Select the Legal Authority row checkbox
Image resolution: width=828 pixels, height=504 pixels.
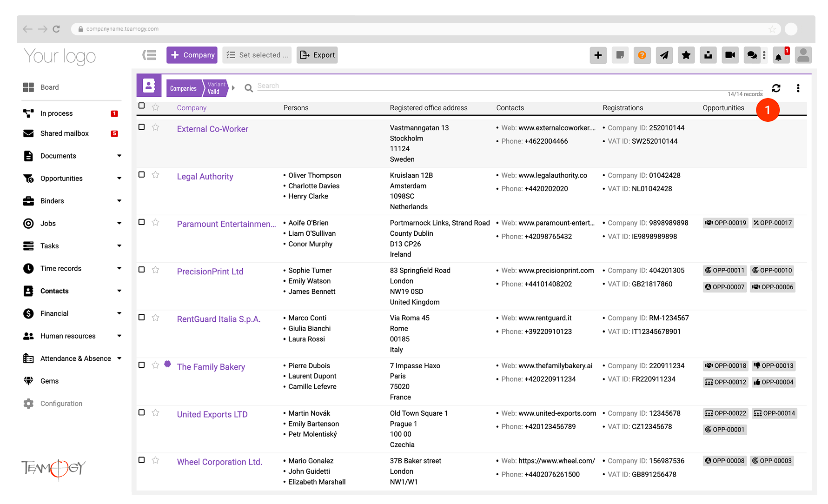coord(142,175)
